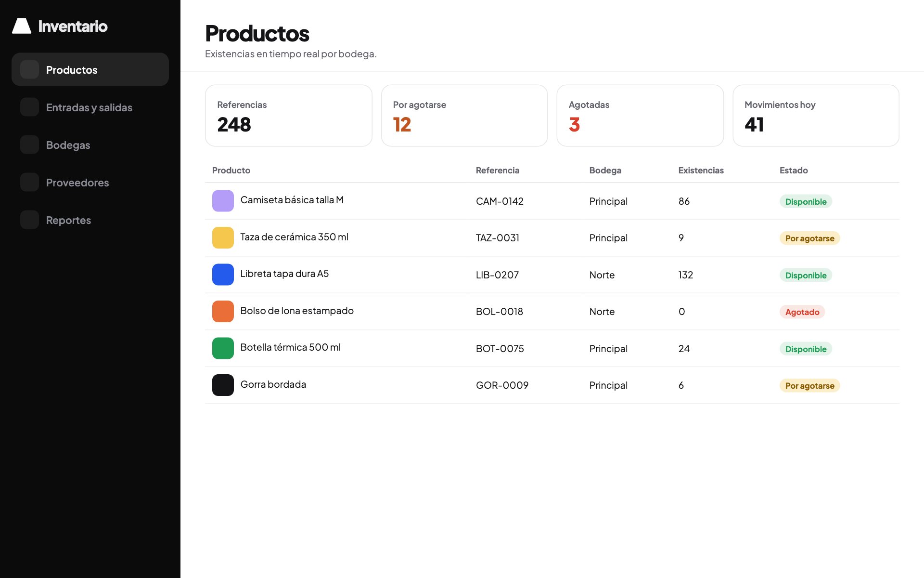The width and height of the screenshot is (924, 578).
Task: Click the Producto column header
Action: [x=231, y=170]
